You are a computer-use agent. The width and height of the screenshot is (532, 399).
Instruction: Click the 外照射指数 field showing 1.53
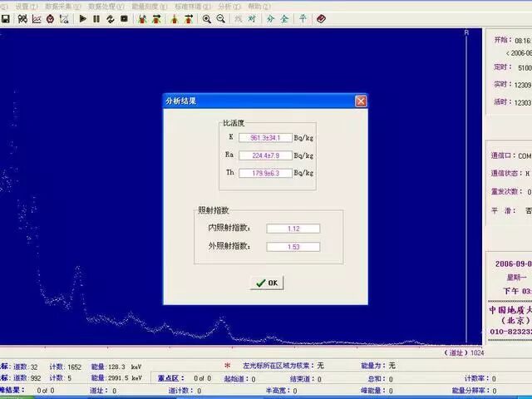293,247
